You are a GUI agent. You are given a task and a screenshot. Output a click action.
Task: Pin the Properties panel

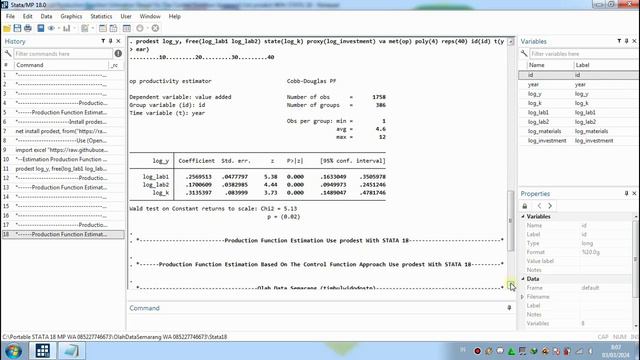click(627, 193)
